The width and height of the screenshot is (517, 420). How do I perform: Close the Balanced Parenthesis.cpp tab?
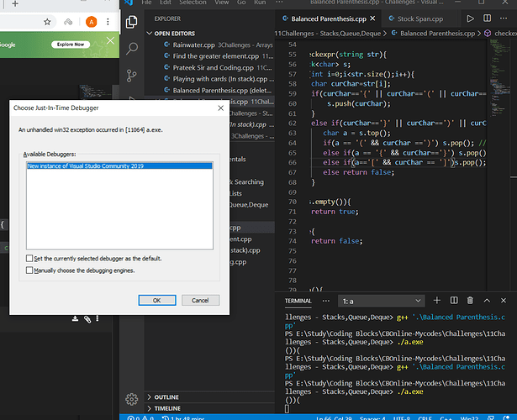pos(372,18)
